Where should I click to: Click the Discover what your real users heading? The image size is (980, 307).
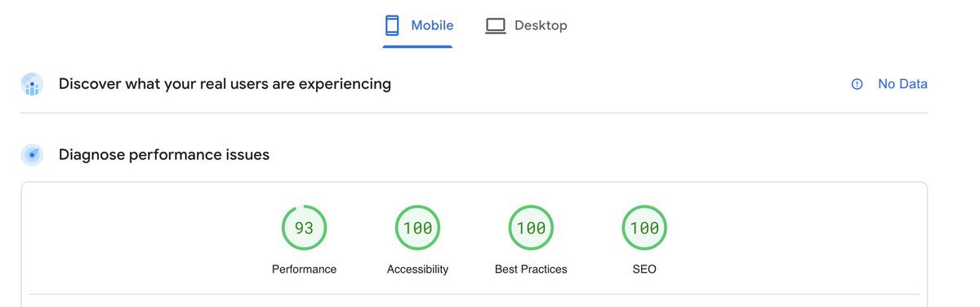[x=225, y=84]
